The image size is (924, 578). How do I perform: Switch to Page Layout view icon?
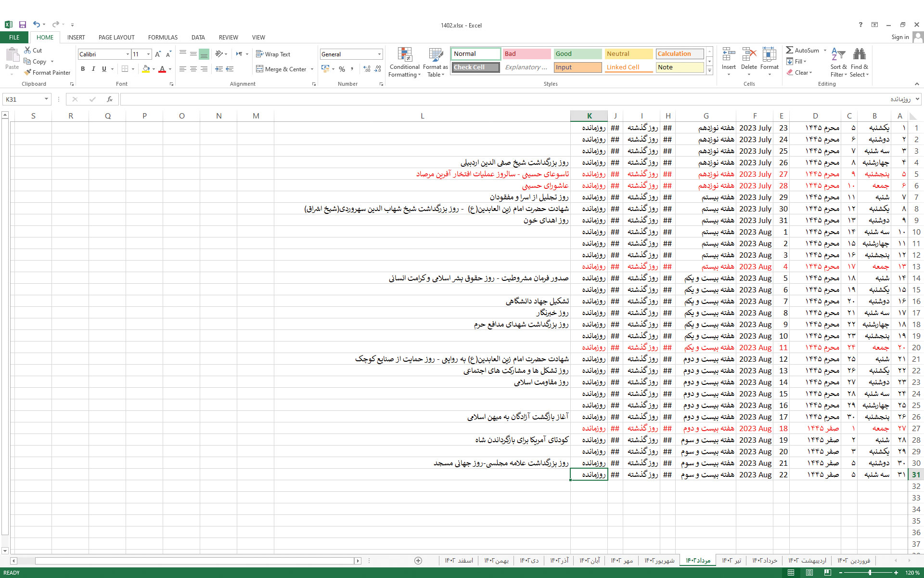pos(809,573)
